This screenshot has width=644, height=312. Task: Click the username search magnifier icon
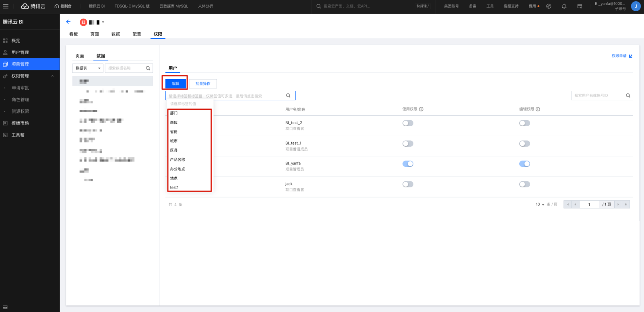point(628,96)
